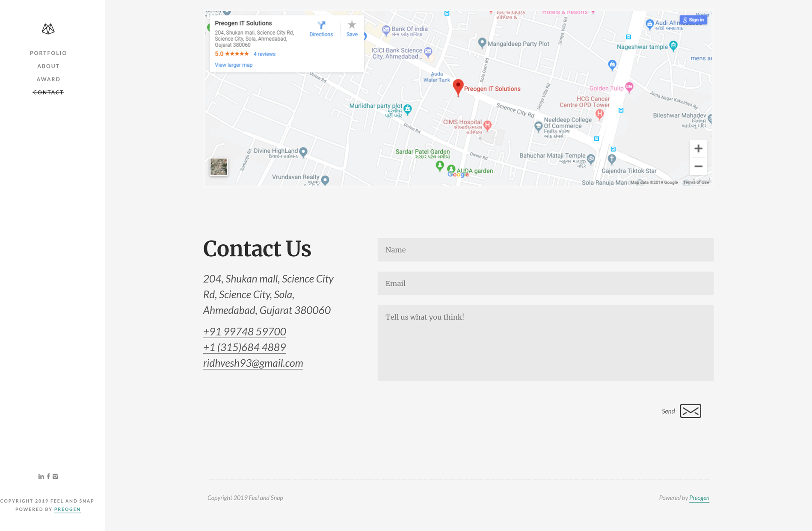
Task: Switch to satellite view thumbnail
Action: [x=219, y=167]
